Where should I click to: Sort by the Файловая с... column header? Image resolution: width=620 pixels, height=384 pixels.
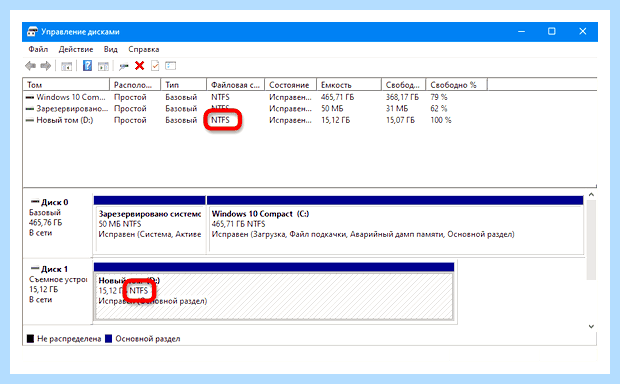[236, 85]
